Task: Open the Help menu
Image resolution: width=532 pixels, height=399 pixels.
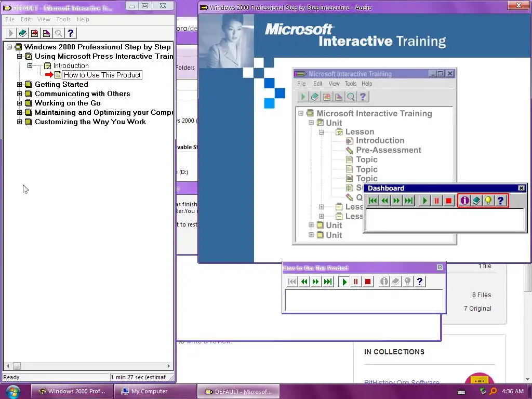Action: (x=83, y=19)
